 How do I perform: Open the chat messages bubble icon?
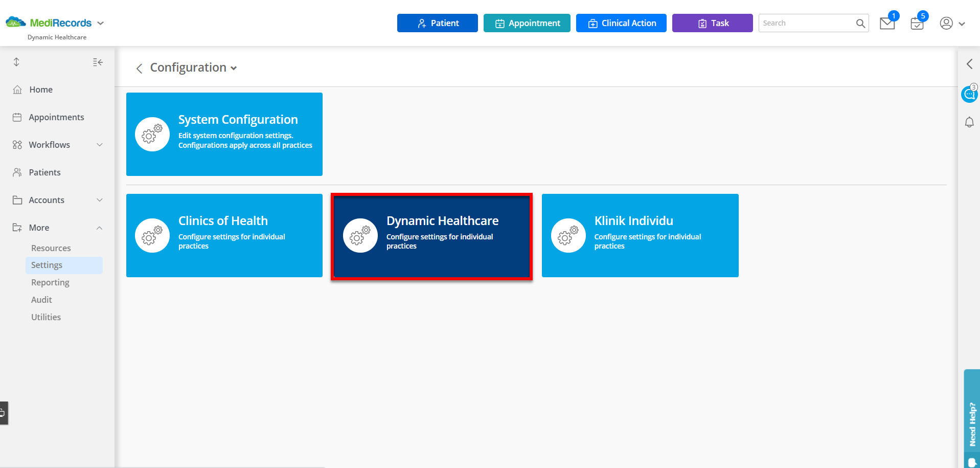click(969, 94)
